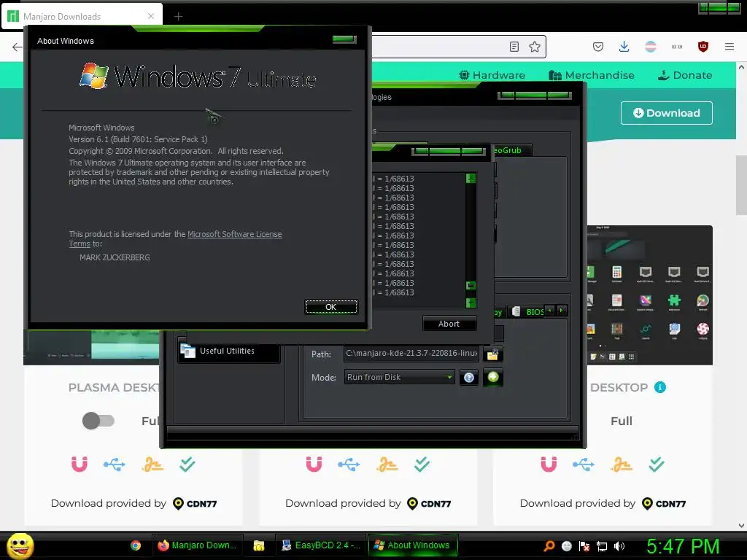Click the middle card signature icon
The image size is (747, 560).
point(387,464)
